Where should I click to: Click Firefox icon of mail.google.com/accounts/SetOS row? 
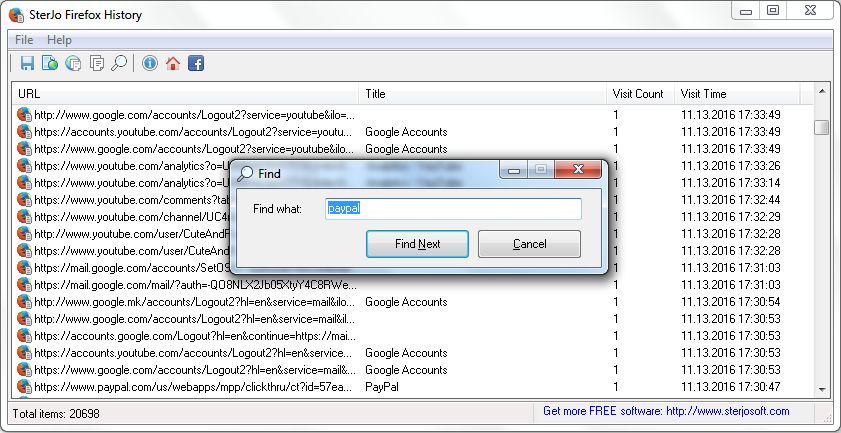(24, 267)
